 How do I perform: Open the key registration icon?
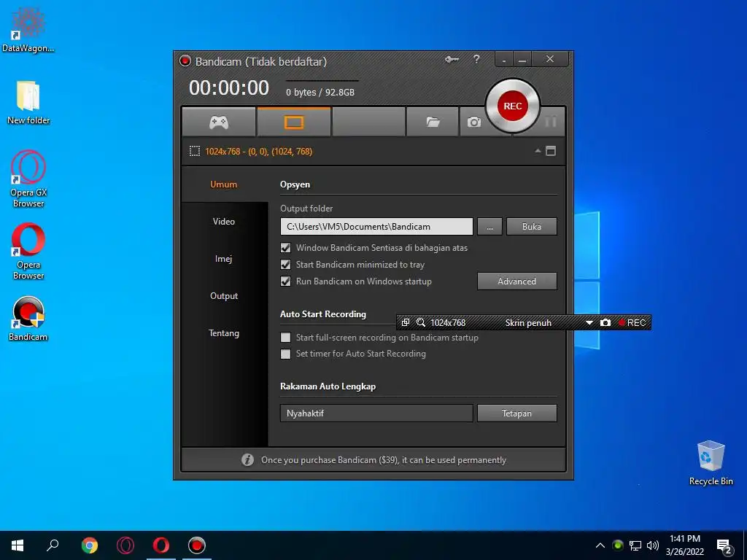click(452, 60)
